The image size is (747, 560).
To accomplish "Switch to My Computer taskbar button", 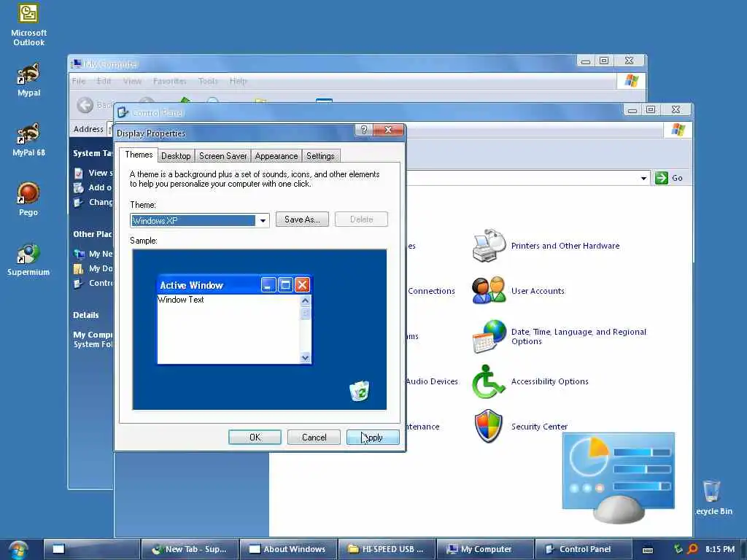I will click(485, 549).
